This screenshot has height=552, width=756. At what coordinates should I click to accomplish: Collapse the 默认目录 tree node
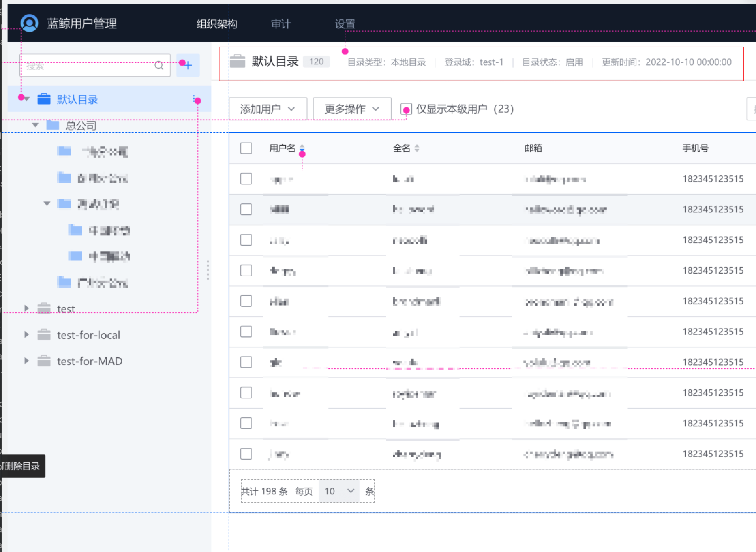coord(26,99)
